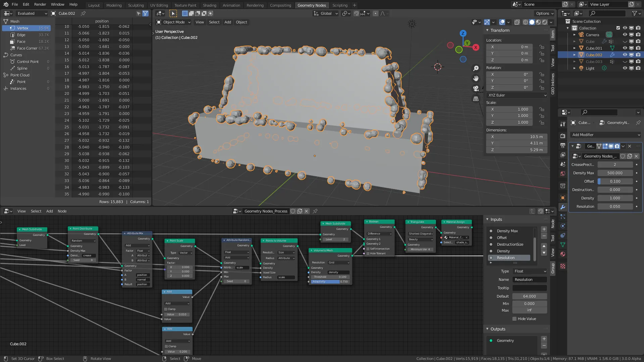Open the Render menu
Screen dimensions: 644x362
[x=40, y=4]
